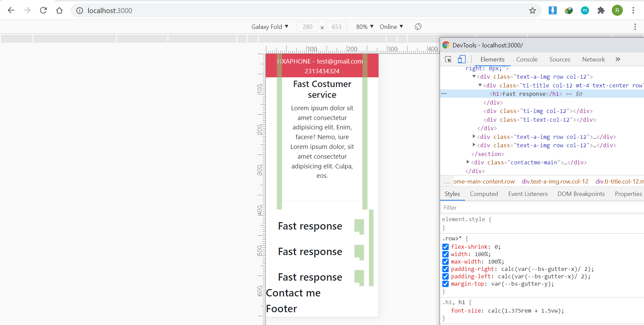Toggle the margin-top style checkbox

[445, 284]
